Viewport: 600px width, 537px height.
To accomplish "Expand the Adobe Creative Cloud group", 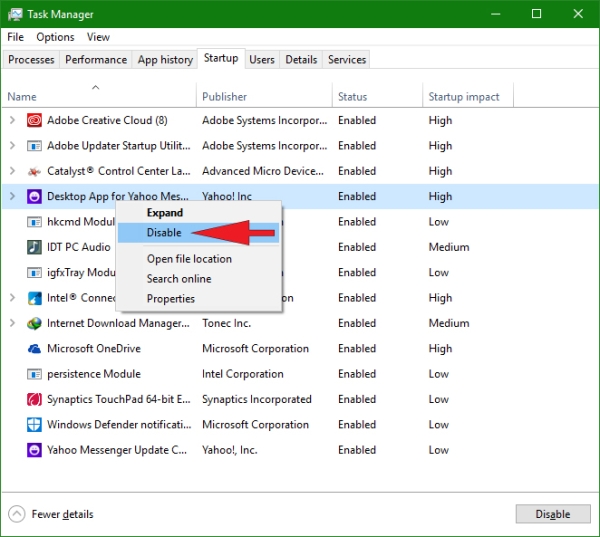I will [x=12, y=121].
